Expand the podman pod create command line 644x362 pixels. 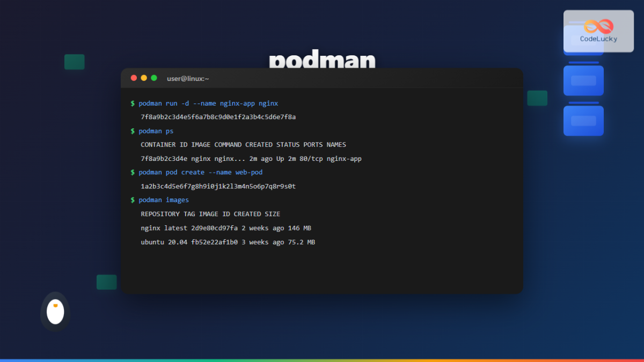200,172
